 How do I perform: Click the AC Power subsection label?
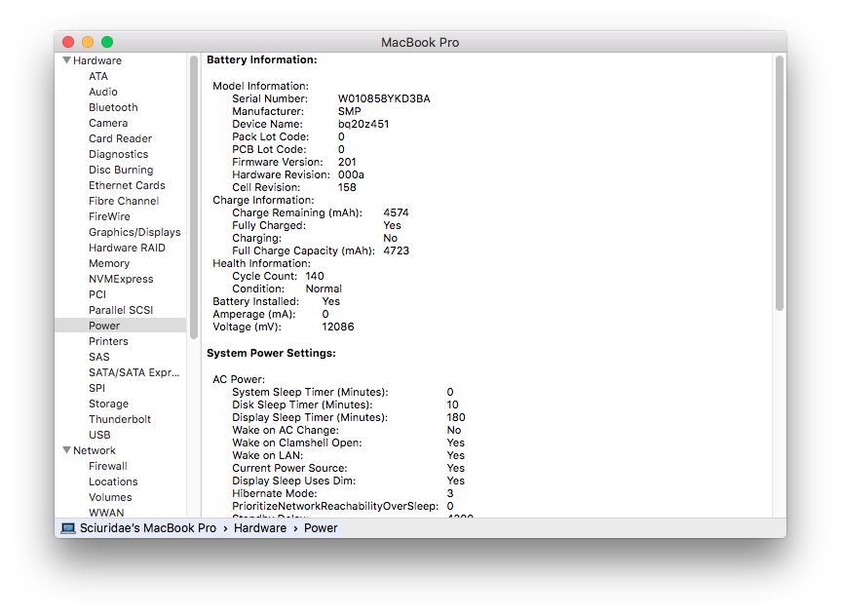pyautogui.click(x=239, y=379)
